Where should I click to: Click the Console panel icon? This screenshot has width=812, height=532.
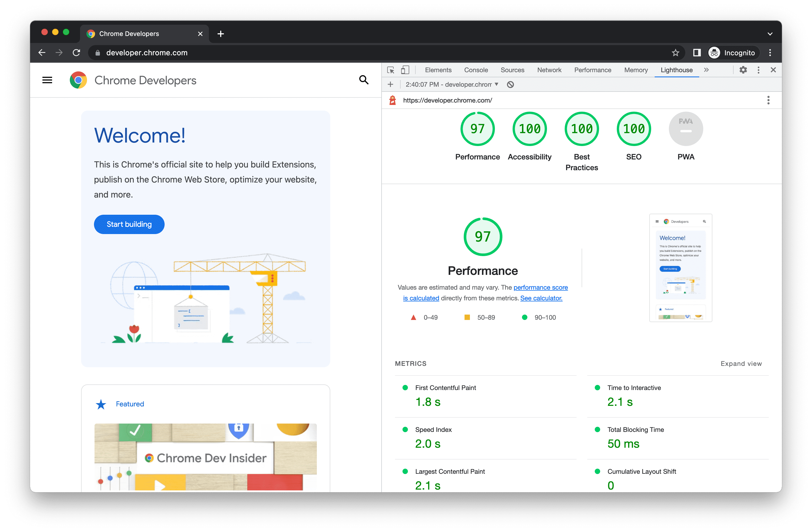(475, 70)
